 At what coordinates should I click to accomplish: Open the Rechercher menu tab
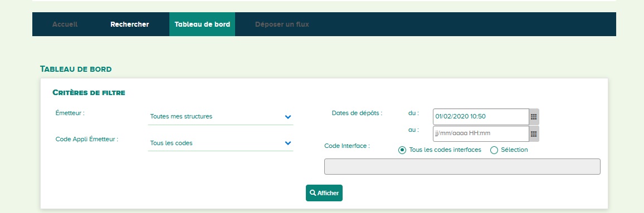[130, 24]
